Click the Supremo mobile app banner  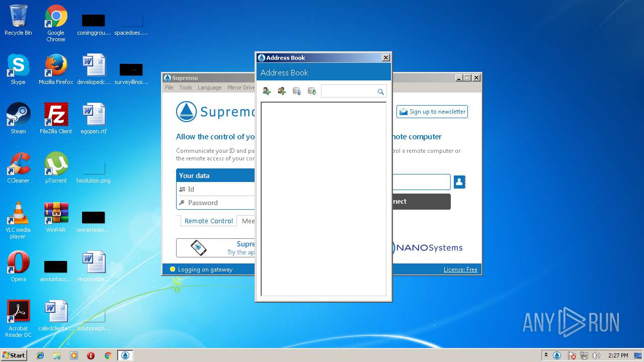pyautogui.click(x=216, y=248)
